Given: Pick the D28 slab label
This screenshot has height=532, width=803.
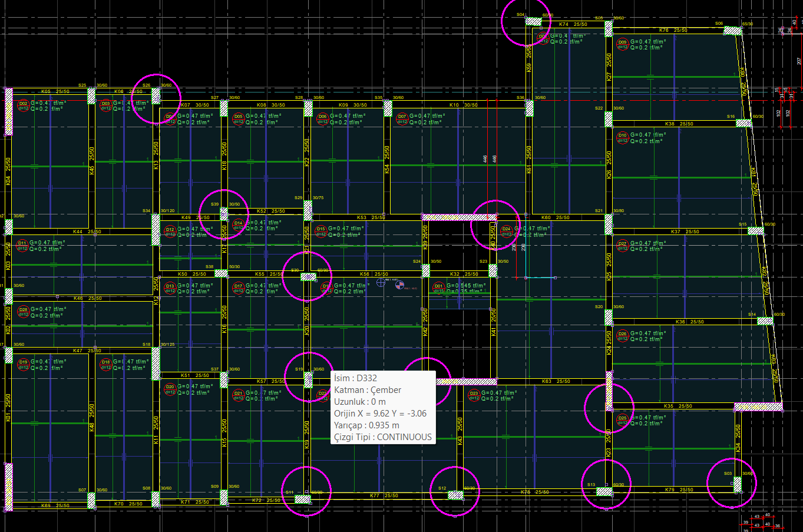Looking at the screenshot, I should click(23, 312).
